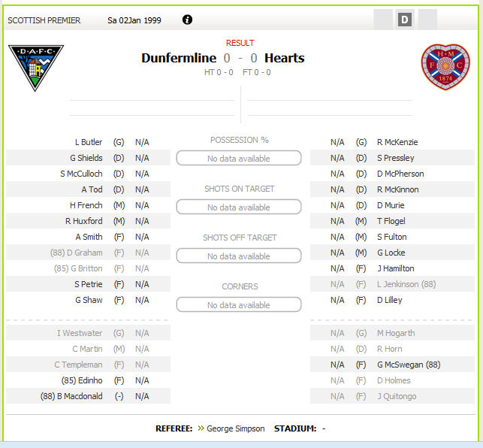Viewport: 483px width, 448px height.
Task: Open the Dunfermline team name link
Action: click(179, 58)
